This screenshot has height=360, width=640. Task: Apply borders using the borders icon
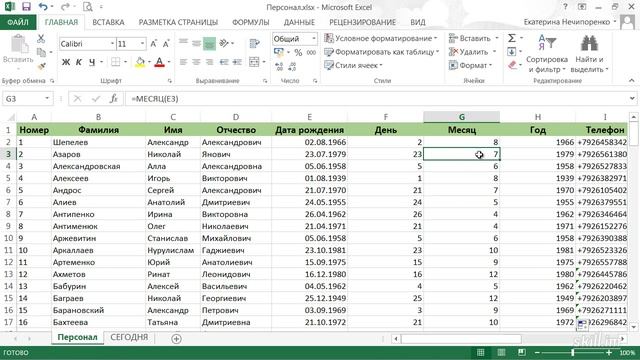click(116, 62)
